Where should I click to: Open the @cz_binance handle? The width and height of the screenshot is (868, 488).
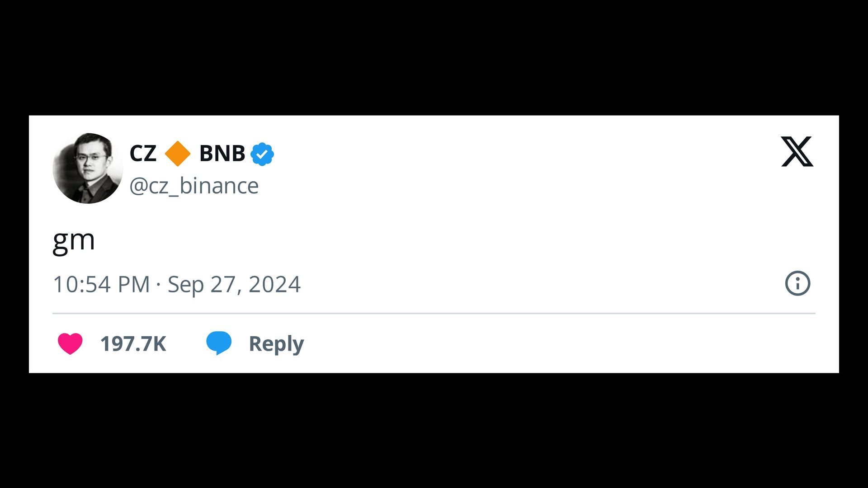tap(193, 185)
